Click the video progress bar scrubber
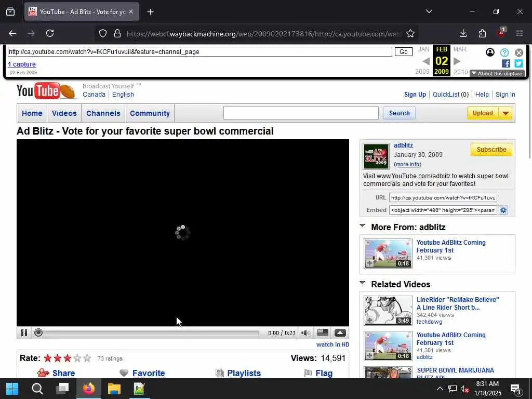The height and width of the screenshot is (399, 532). (38, 333)
